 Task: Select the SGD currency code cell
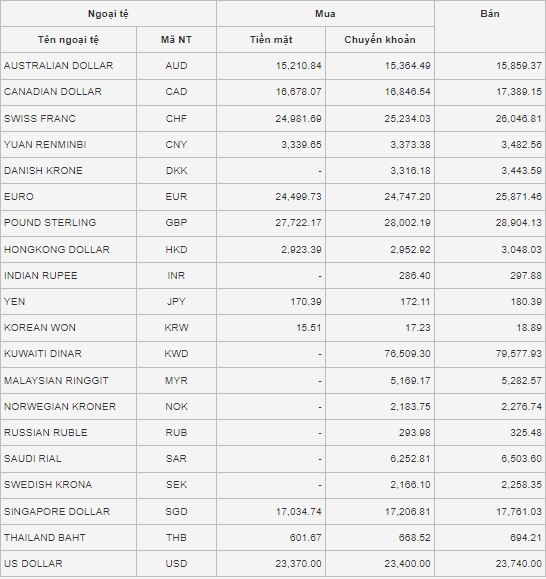point(176,511)
